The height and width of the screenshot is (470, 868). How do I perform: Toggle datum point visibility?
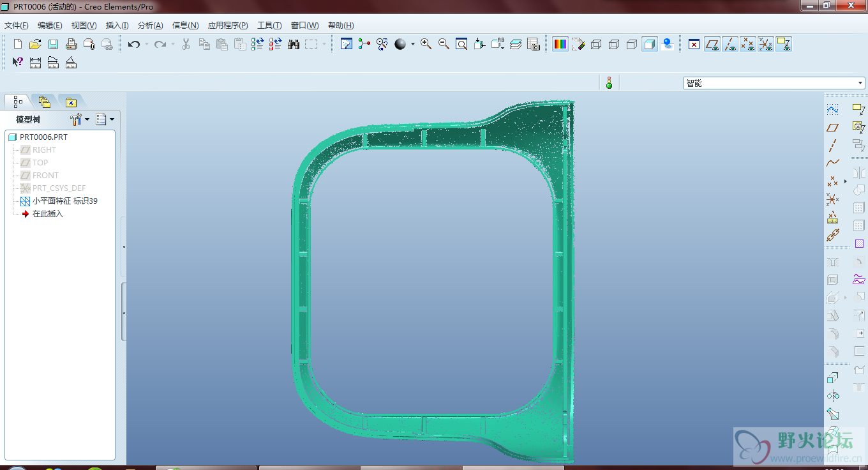tap(748, 44)
